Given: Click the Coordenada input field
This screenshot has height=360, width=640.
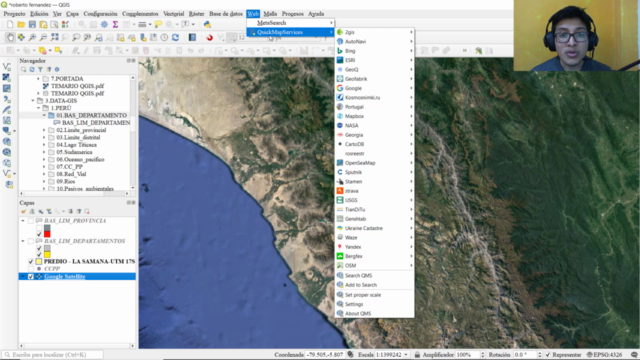Looking at the screenshot, I should pyautogui.click(x=325, y=355).
